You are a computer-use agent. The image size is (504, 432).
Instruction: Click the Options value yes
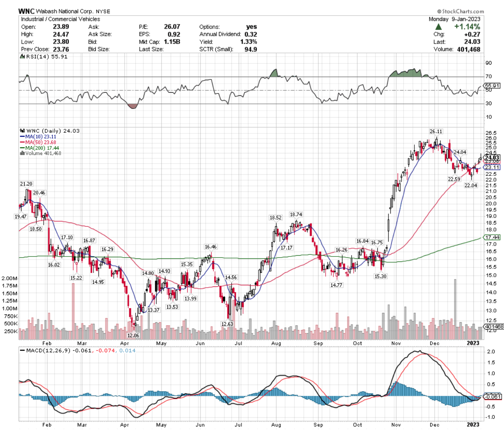tap(252, 27)
